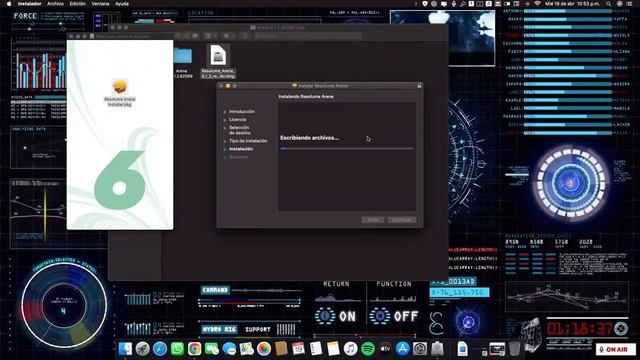This screenshot has width=640, height=360.
Task: Open Notes from the Dock
Action: pyautogui.click(x=333, y=349)
